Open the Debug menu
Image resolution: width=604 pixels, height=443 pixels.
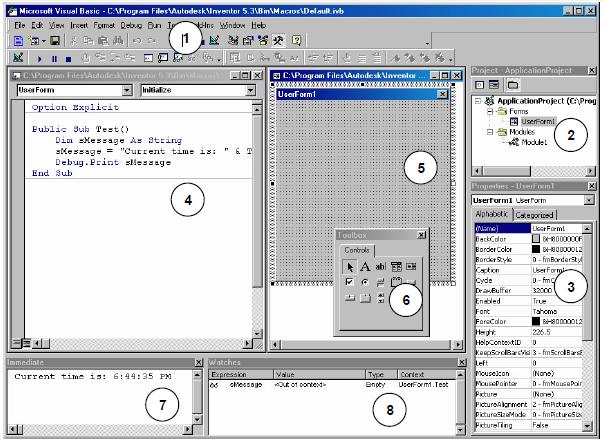(x=131, y=25)
